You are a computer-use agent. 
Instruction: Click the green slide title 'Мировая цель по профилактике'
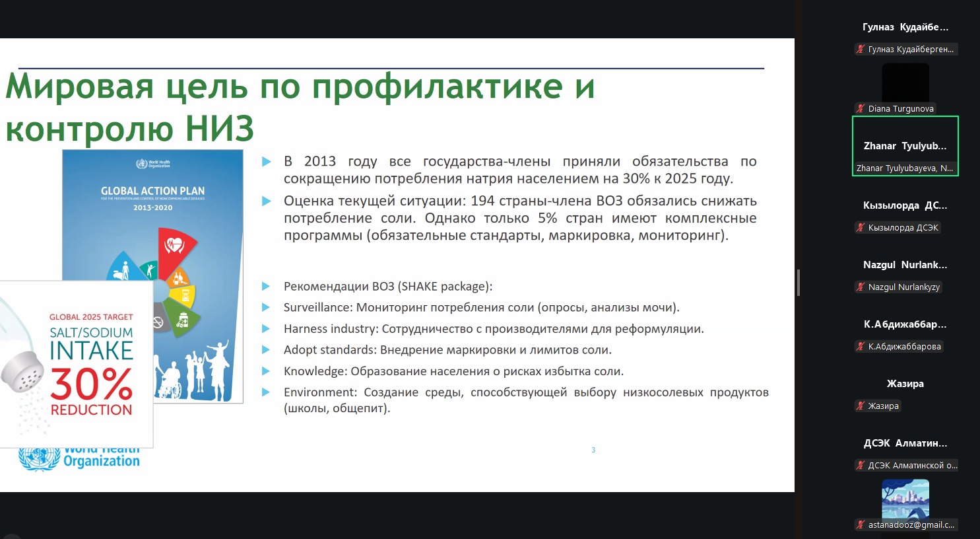click(x=300, y=87)
